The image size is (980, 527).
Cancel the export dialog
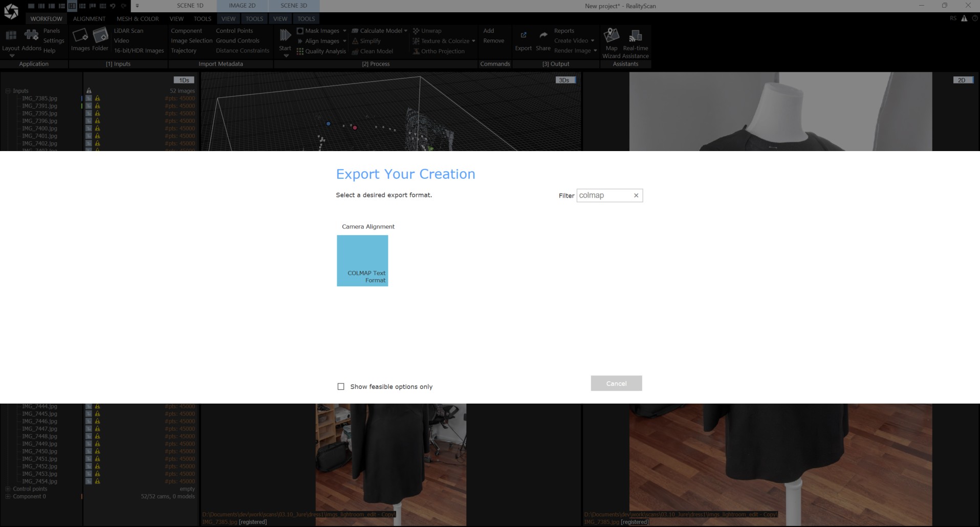click(x=616, y=383)
